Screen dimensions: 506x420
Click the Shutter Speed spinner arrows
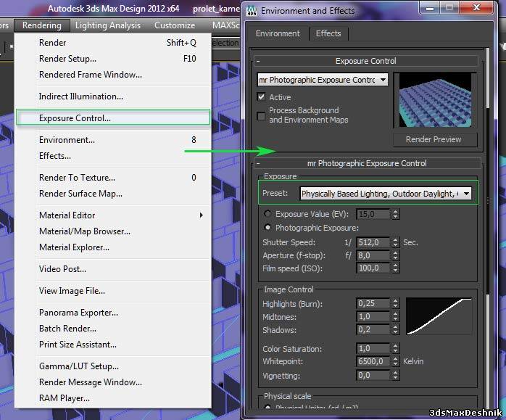point(396,242)
